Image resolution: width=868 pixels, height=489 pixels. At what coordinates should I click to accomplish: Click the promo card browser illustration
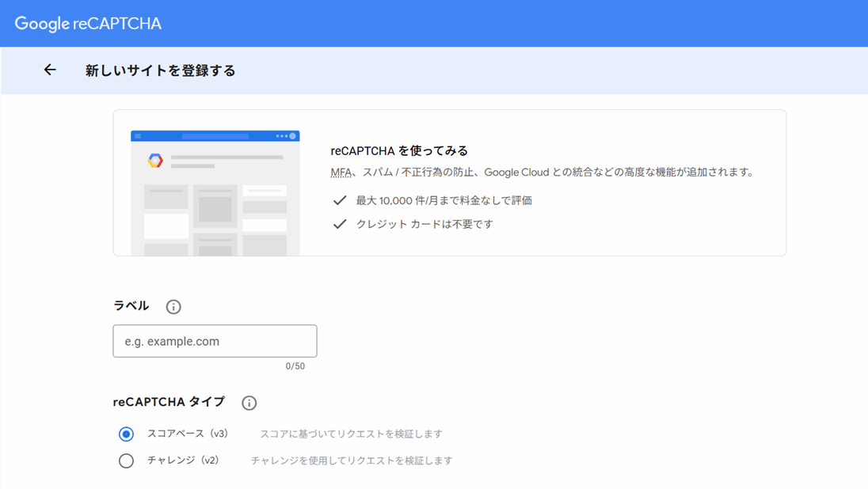[x=215, y=193]
